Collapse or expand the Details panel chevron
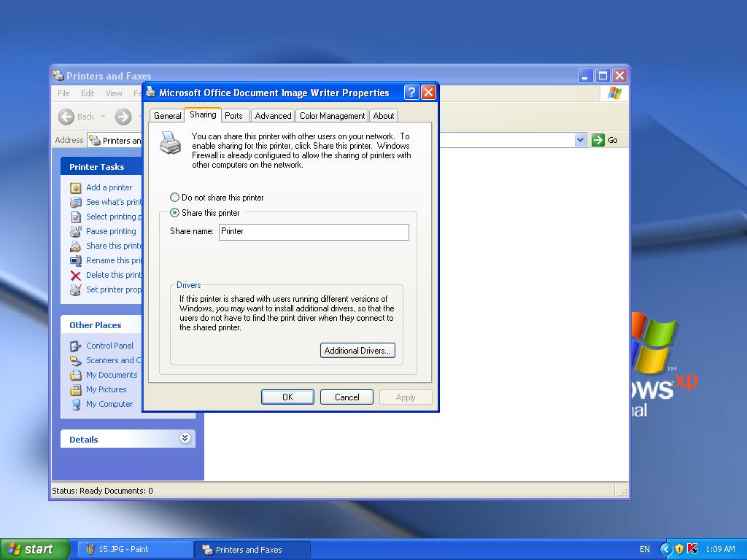 click(x=185, y=438)
